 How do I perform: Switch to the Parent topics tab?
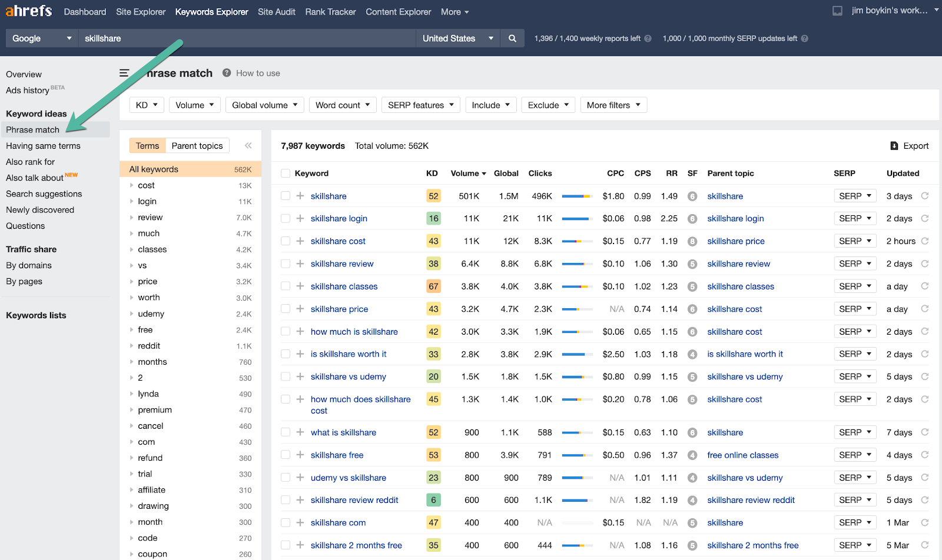(197, 146)
